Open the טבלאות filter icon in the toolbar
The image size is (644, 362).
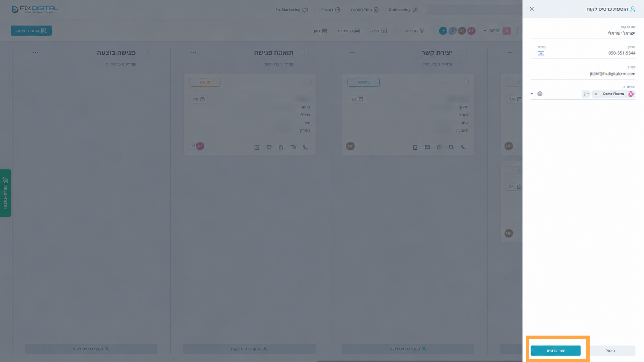tap(415, 31)
